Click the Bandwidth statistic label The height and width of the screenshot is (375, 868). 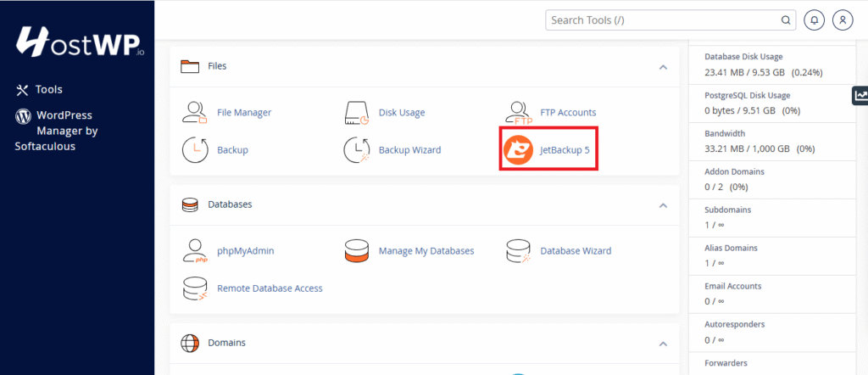pyautogui.click(x=725, y=133)
